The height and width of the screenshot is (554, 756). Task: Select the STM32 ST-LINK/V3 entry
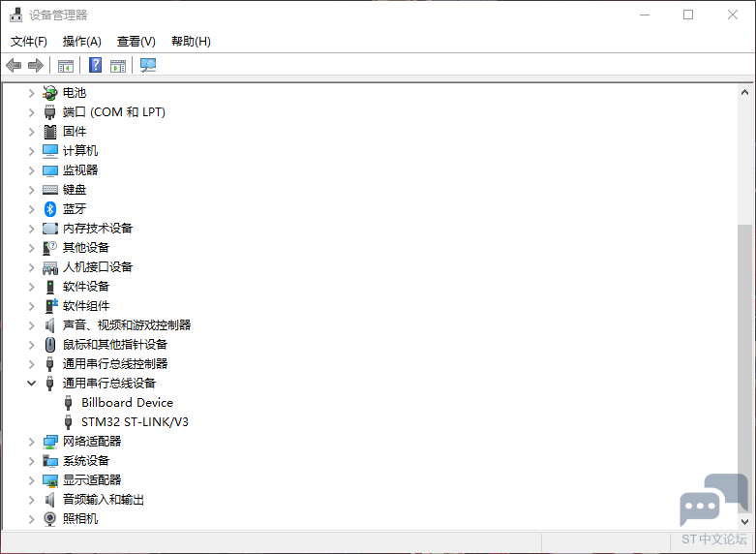135,421
